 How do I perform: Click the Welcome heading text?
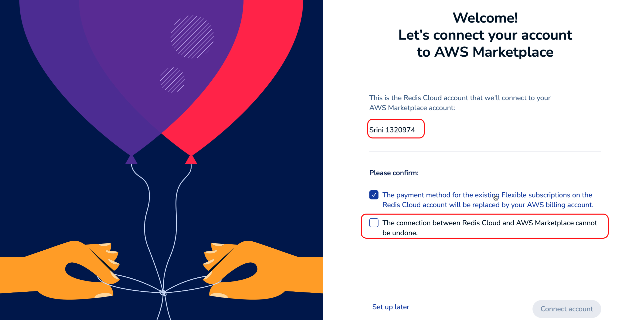485,18
